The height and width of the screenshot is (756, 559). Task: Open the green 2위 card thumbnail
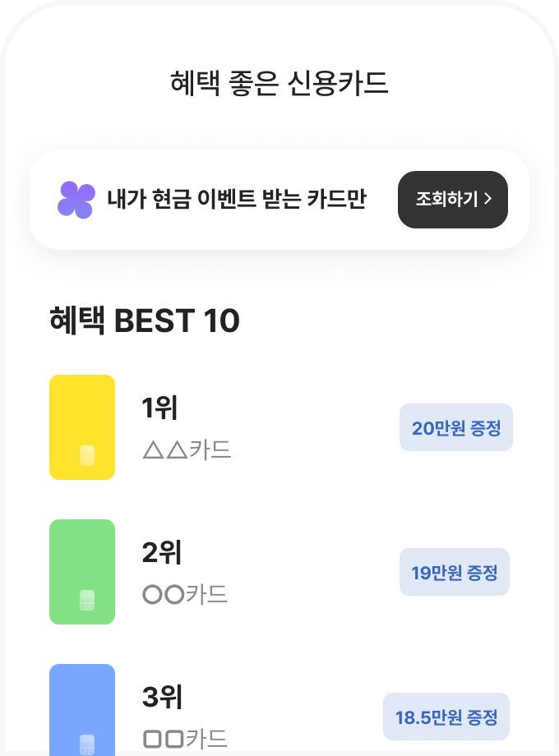[82, 571]
